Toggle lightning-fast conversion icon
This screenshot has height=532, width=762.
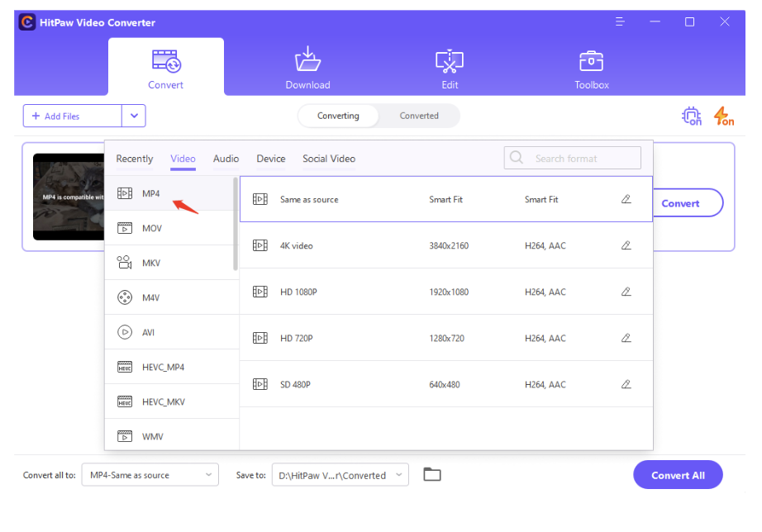(724, 116)
